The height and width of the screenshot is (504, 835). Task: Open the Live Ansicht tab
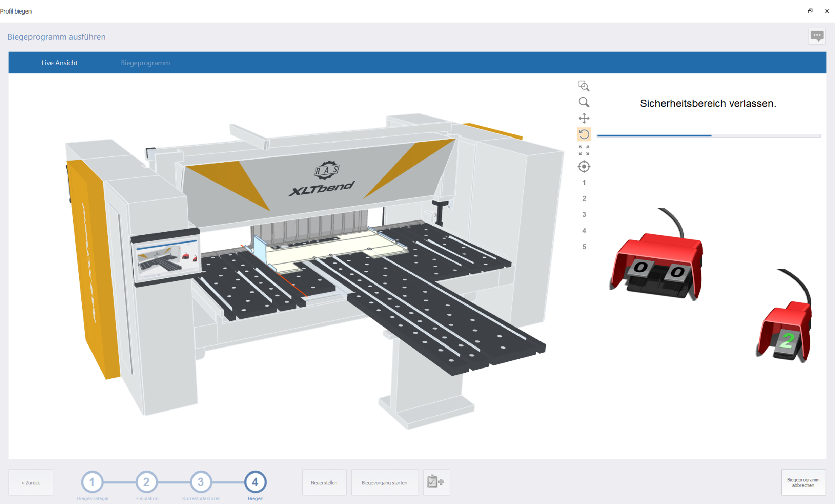point(59,63)
